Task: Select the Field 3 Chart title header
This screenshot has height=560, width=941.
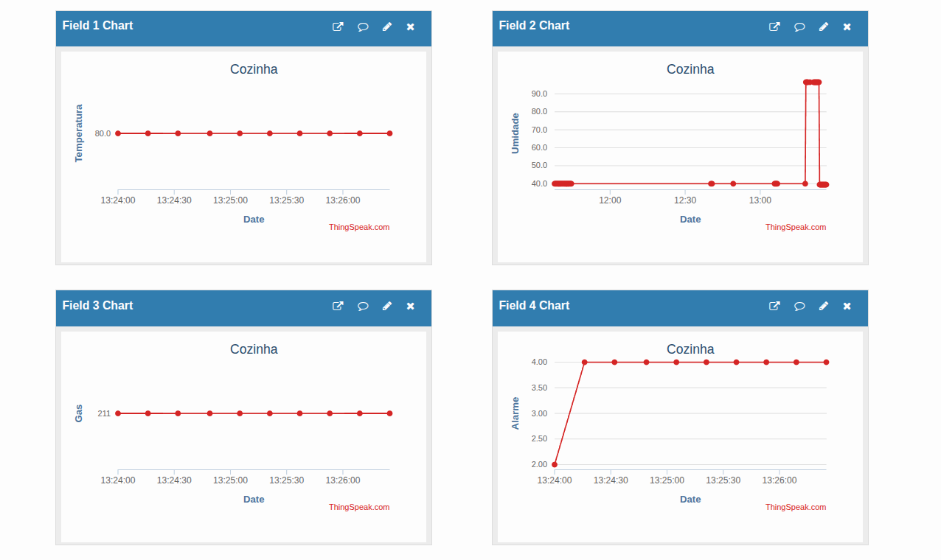Action: click(97, 306)
